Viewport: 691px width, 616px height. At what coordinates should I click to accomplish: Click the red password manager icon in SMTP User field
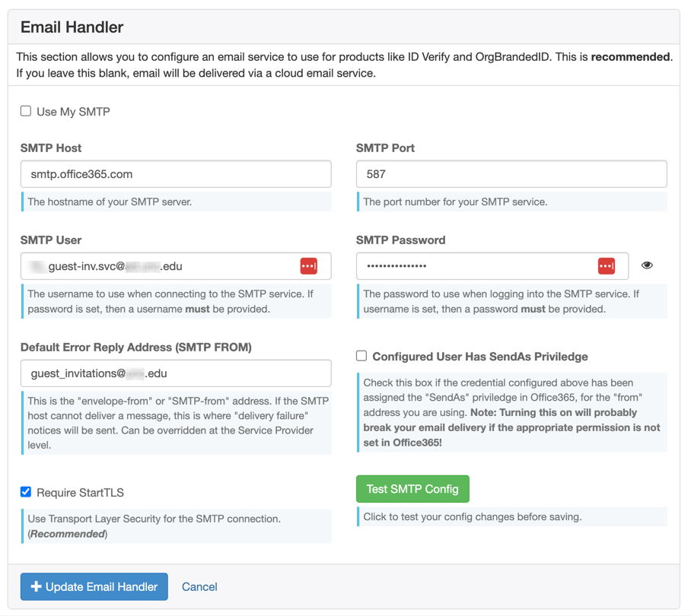[308, 266]
